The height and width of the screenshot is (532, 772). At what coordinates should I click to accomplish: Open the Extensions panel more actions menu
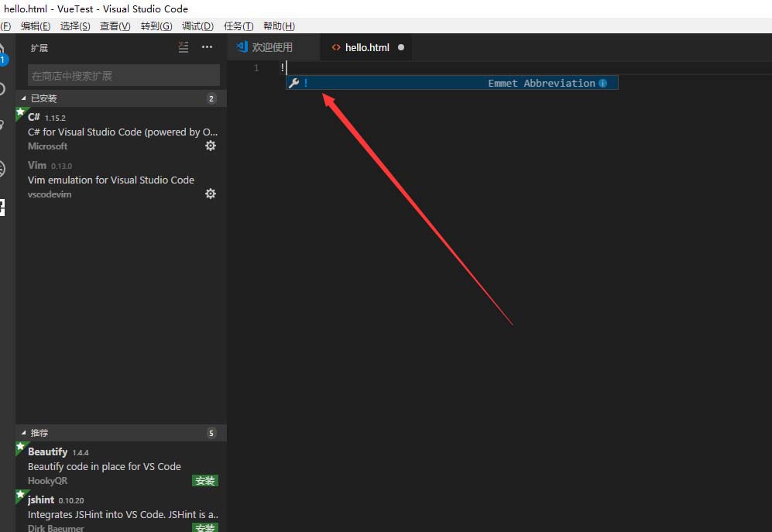coord(207,46)
